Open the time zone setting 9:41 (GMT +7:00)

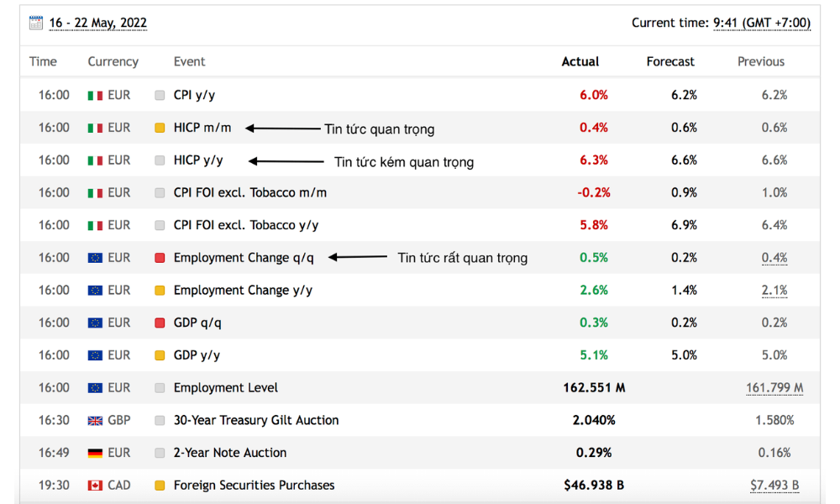(x=762, y=23)
